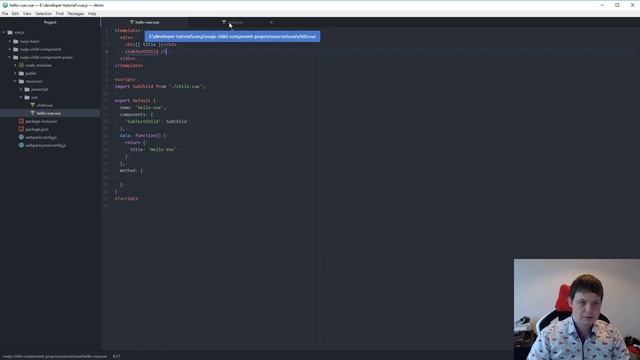Expand the javascript folder arrow
The width and height of the screenshot is (640, 360).
pyautogui.click(x=21, y=89)
